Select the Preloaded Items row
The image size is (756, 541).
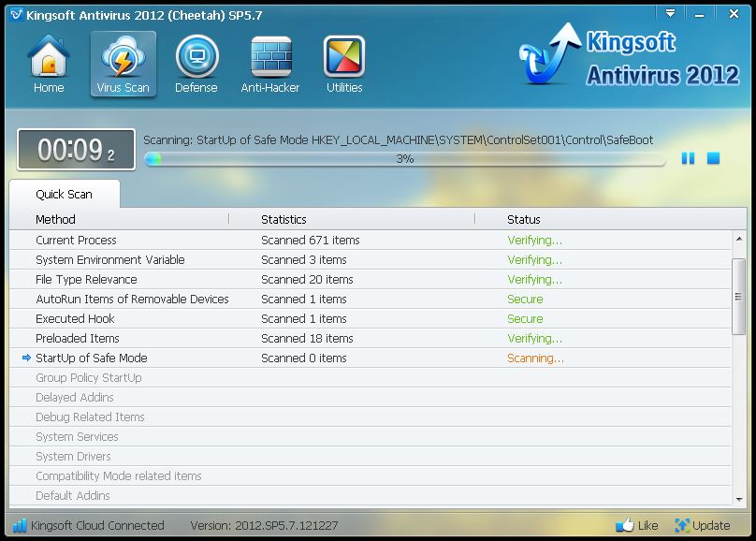[371, 339]
